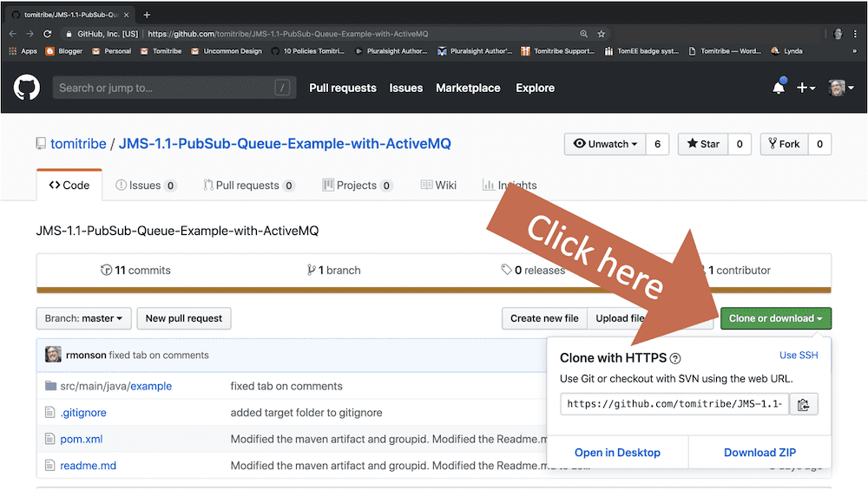Screen dimensions: 868x503
Task: View the 11 commits history
Action: pyautogui.click(x=135, y=270)
